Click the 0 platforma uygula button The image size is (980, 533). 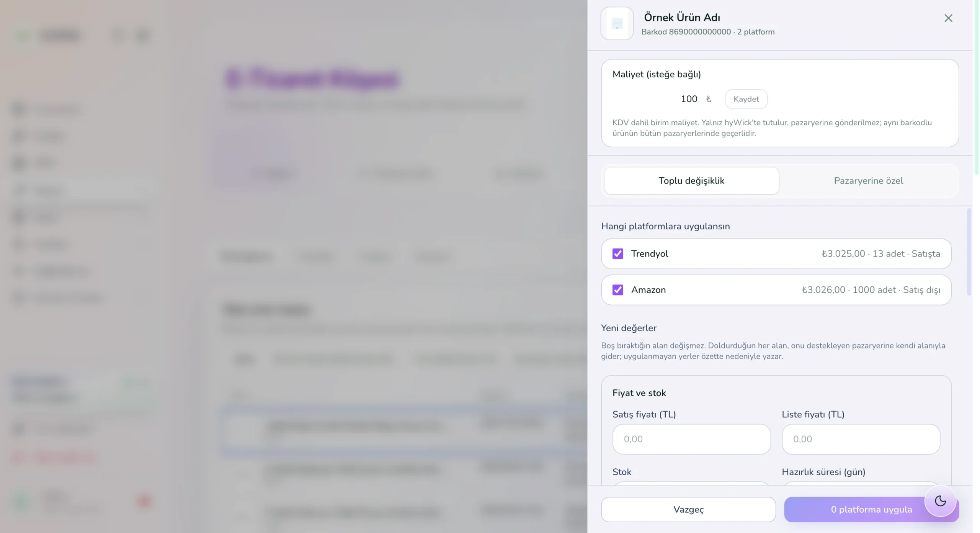tap(871, 509)
